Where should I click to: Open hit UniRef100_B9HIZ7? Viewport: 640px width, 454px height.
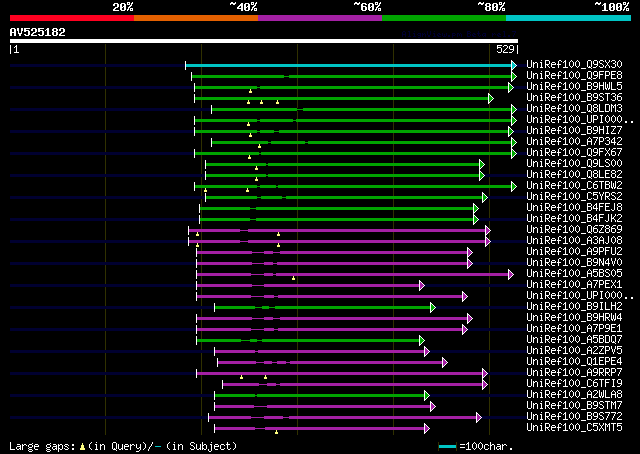pyautogui.click(x=574, y=130)
